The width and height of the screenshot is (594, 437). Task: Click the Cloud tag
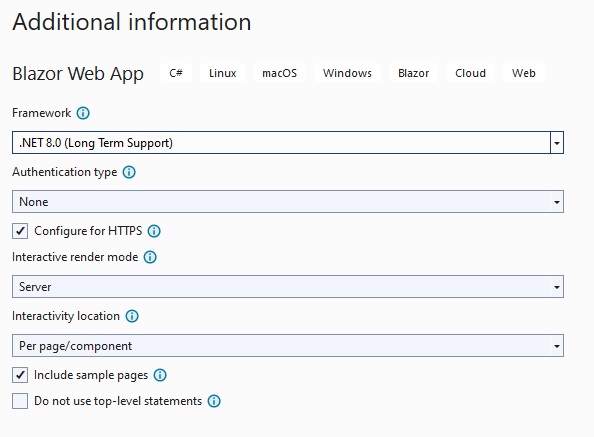(470, 73)
